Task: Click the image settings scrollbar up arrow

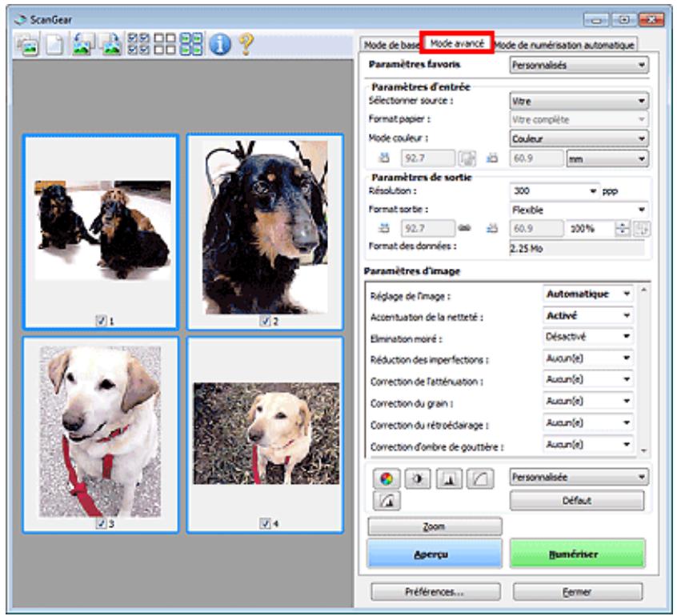Action: 643,290
